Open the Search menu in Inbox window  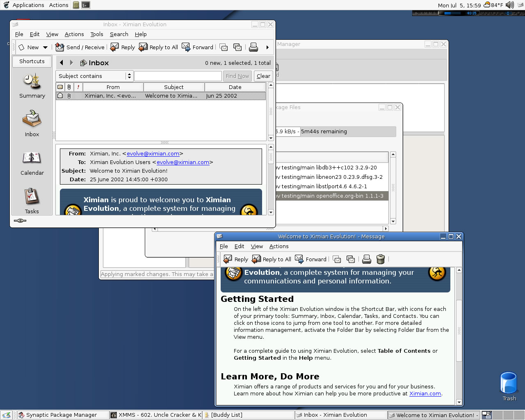pyautogui.click(x=119, y=34)
